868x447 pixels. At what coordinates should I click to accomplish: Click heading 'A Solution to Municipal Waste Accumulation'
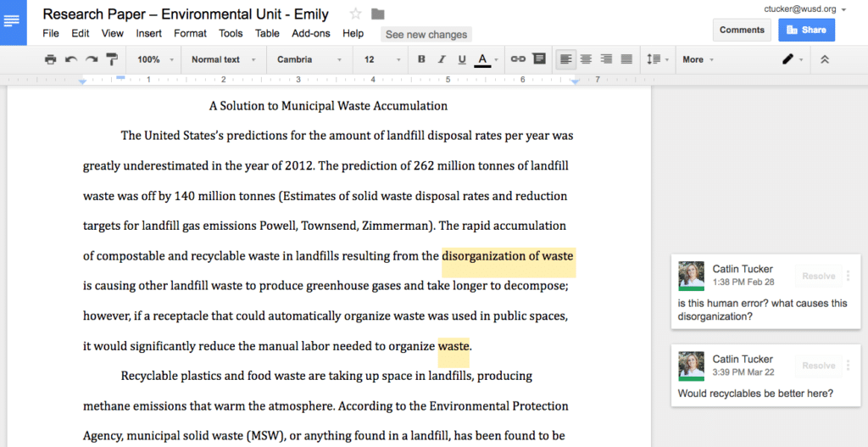pyautogui.click(x=328, y=106)
